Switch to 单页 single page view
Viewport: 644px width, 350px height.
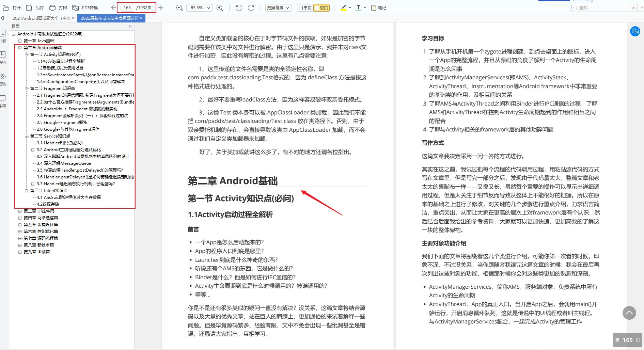(x=305, y=7)
